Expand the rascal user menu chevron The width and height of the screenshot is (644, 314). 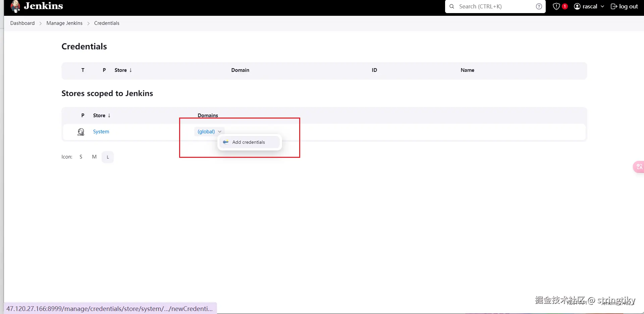(602, 6)
